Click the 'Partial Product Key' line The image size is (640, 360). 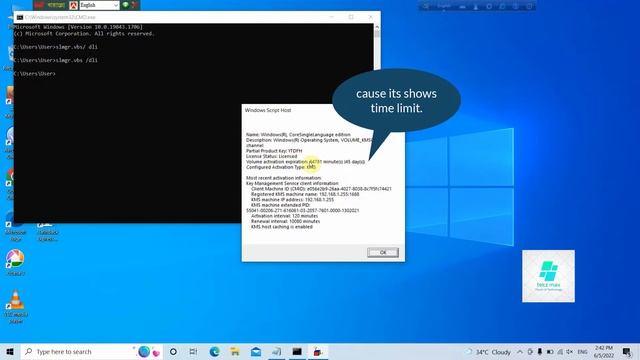[x=274, y=151]
